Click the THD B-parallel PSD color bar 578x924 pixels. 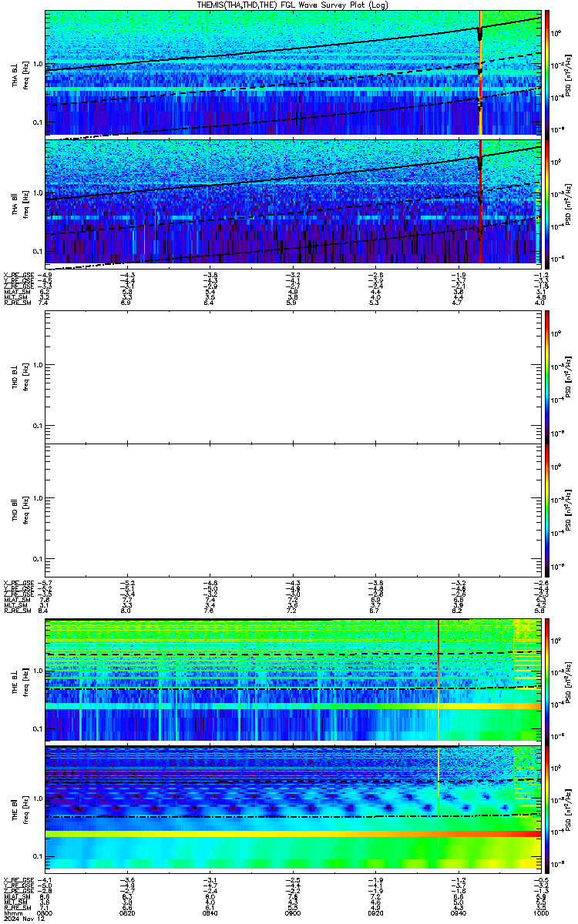coord(546,509)
